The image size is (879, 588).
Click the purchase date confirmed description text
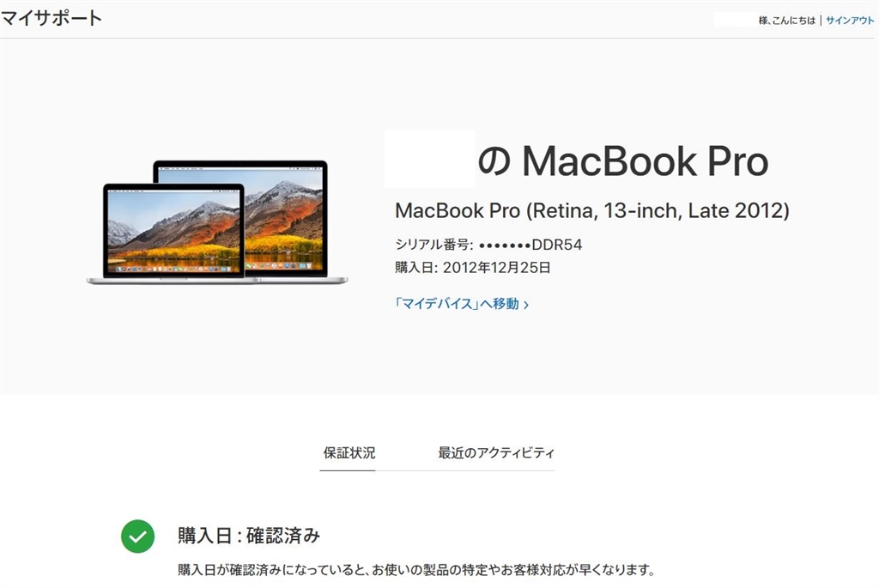click(x=416, y=570)
